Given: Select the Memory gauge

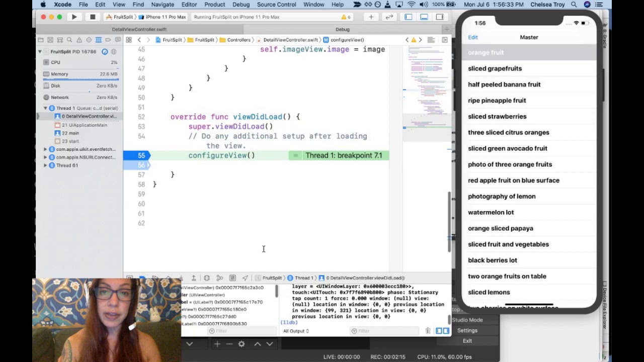Looking at the screenshot, I should [x=80, y=74].
